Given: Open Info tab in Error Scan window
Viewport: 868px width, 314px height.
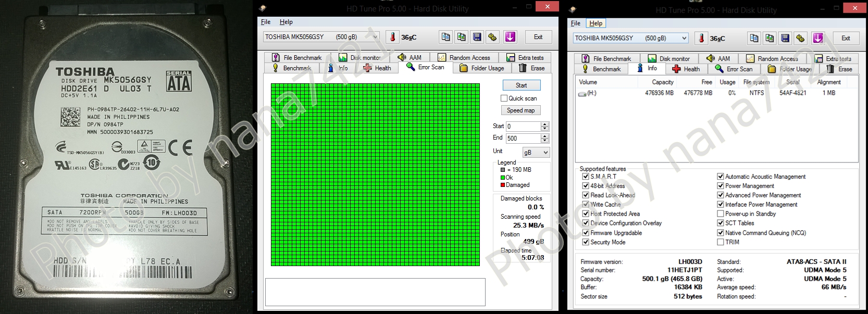Looking at the screenshot, I should [x=338, y=68].
